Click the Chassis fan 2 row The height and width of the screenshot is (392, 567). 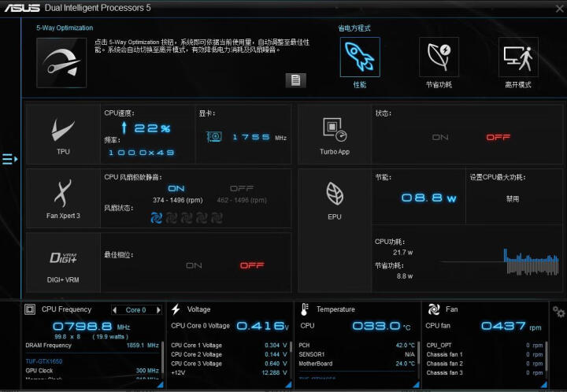click(484, 364)
